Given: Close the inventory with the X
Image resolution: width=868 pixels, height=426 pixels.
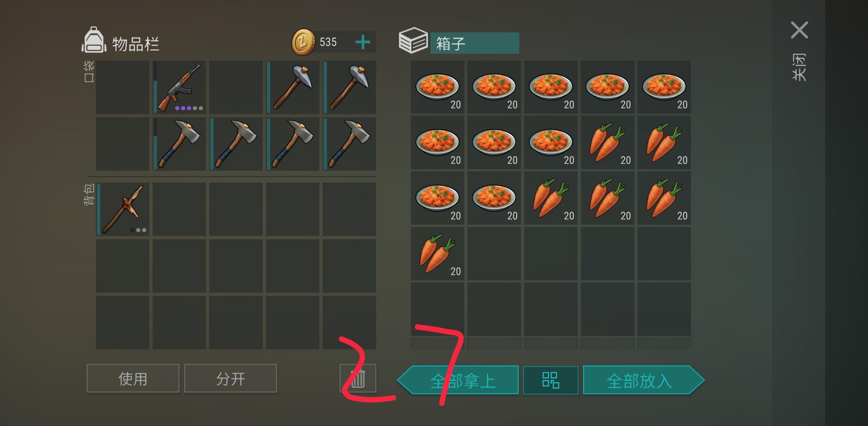Looking at the screenshot, I should click(x=799, y=30).
